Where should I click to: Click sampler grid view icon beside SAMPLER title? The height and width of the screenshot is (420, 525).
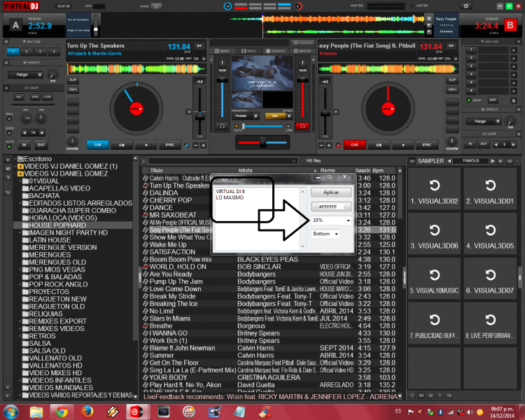pos(412,161)
